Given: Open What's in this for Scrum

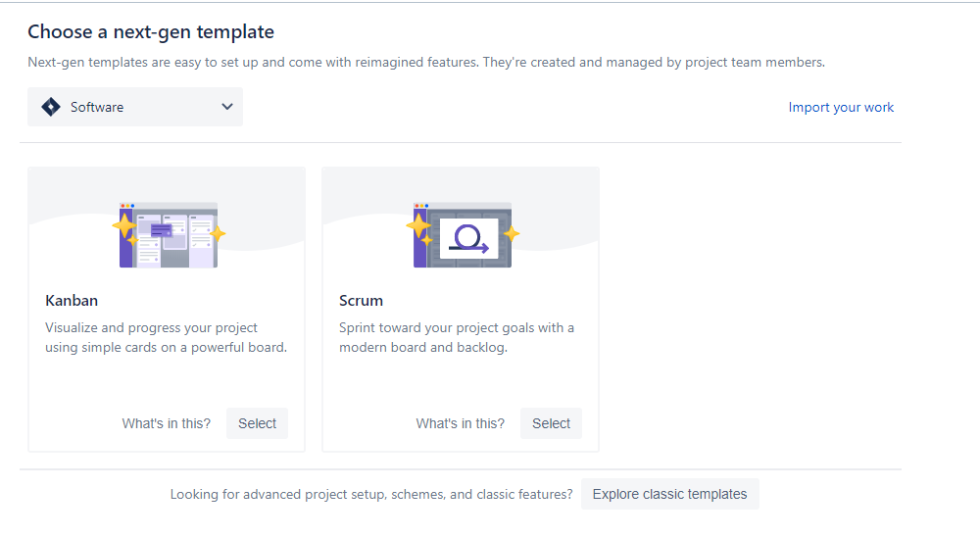Looking at the screenshot, I should coord(460,423).
